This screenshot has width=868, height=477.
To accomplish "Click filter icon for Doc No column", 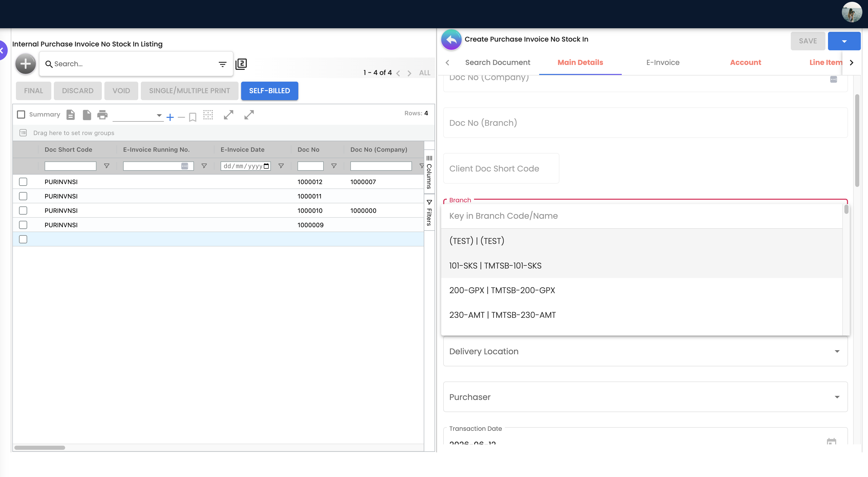I will tap(334, 166).
